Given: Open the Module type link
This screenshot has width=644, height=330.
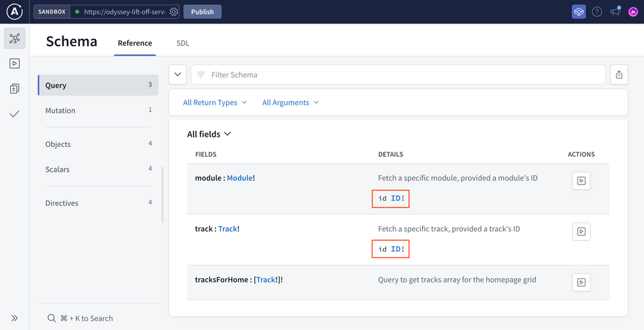Looking at the screenshot, I should [240, 178].
